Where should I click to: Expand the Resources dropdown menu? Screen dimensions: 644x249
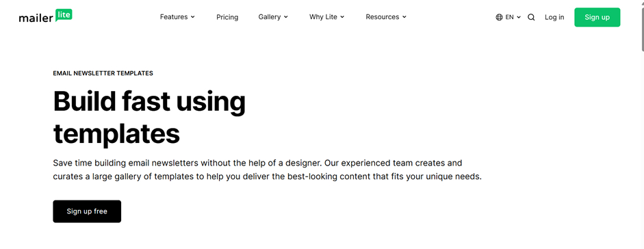pyautogui.click(x=386, y=17)
